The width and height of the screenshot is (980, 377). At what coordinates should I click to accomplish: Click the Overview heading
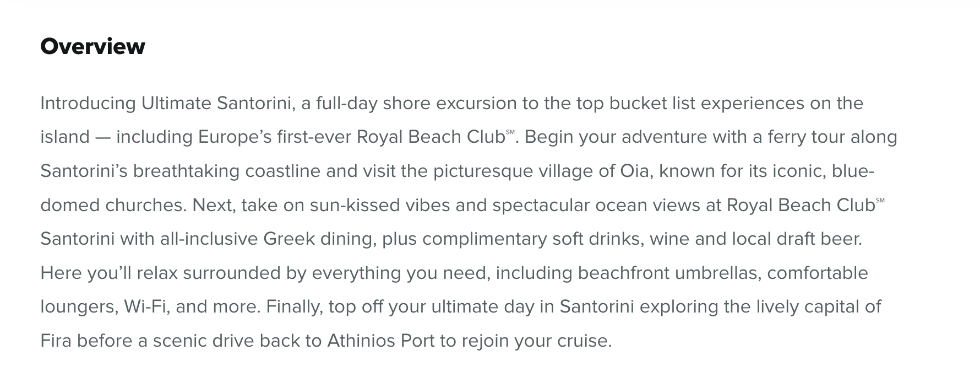92,46
